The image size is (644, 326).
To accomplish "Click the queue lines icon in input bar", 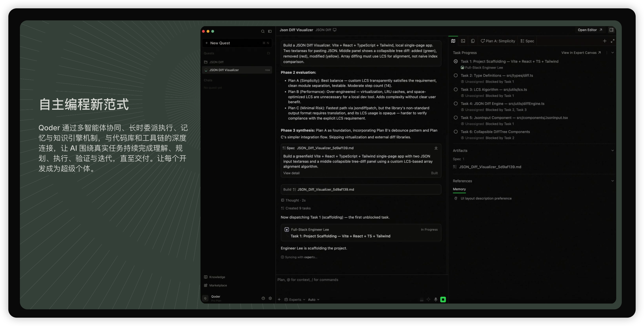I will 422,300.
